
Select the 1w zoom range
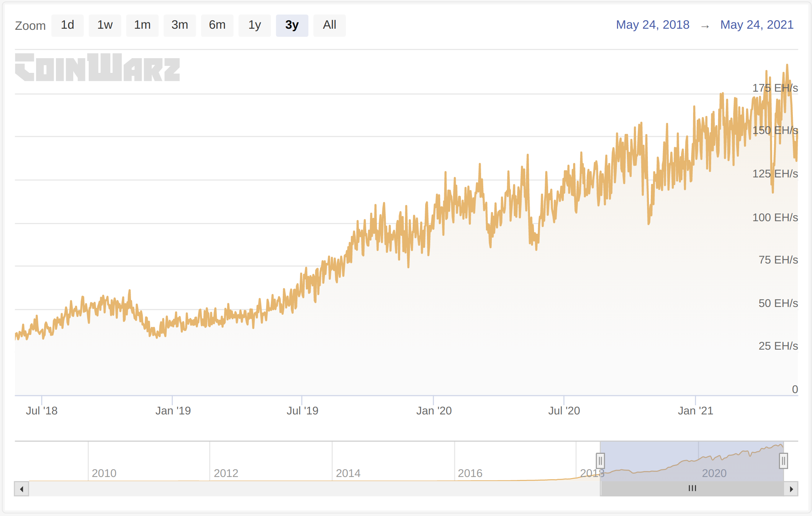(x=105, y=25)
